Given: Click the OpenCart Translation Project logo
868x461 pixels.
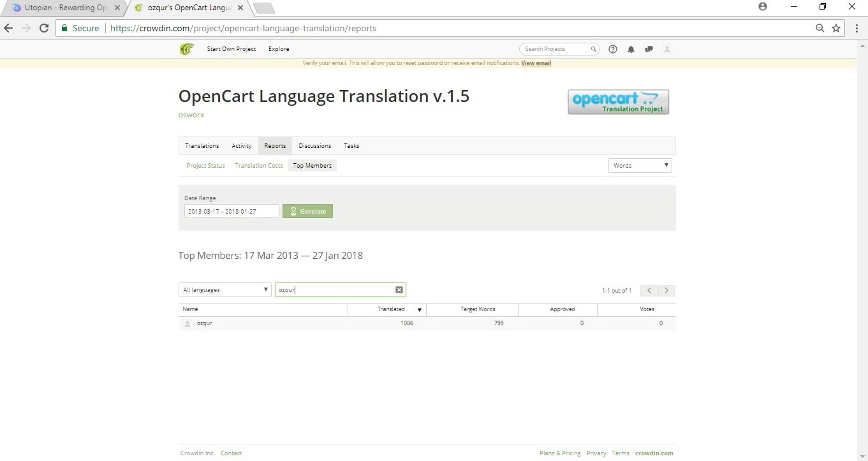Looking at the screenshot, I should point(618,102).
